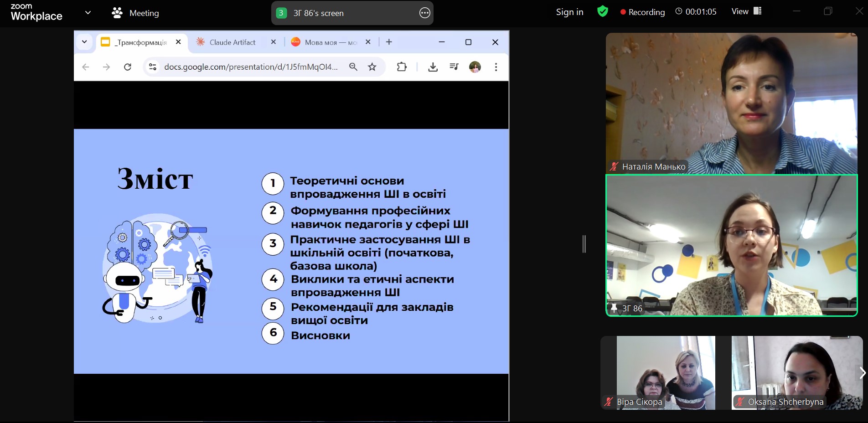Click Практичне застосування ШІ text

380,253
